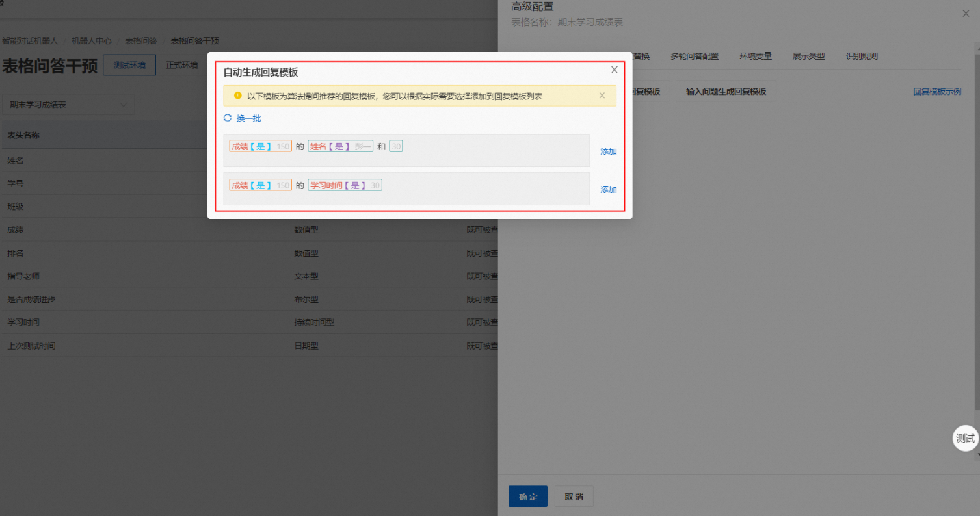Click the 取消 button
The image size is (980, 516).
tap(574, 497)
